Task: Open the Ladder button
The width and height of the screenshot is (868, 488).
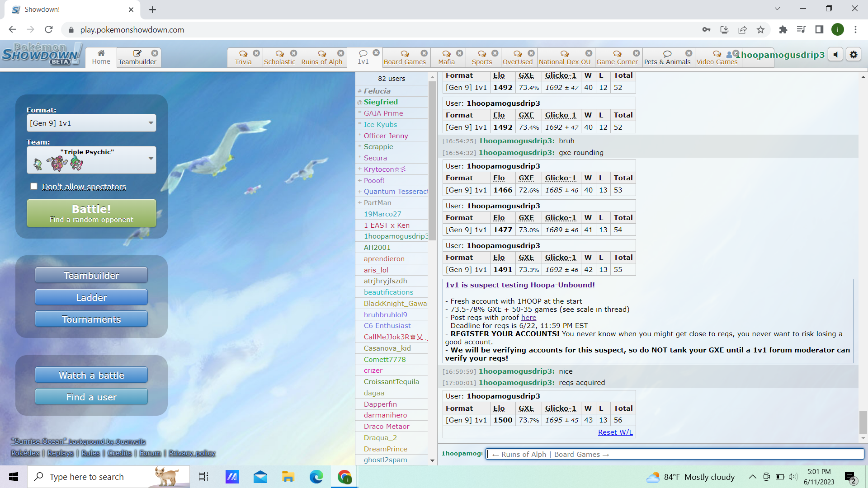Action: (91, 297)
